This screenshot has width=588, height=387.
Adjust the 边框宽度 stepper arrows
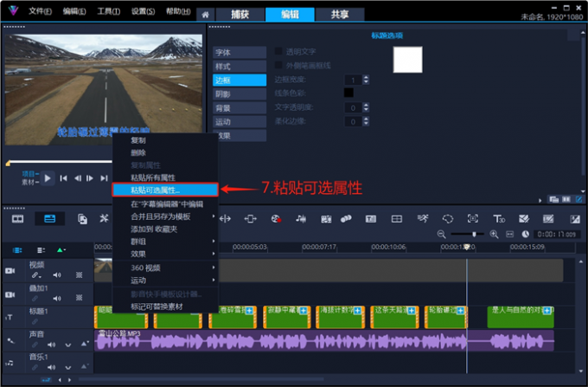[366, 80]
